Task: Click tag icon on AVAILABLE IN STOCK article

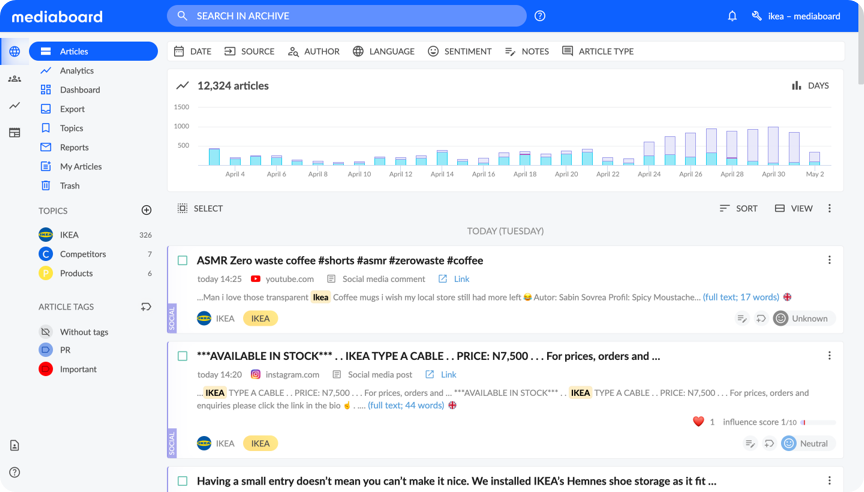Action: coord(769,444)
